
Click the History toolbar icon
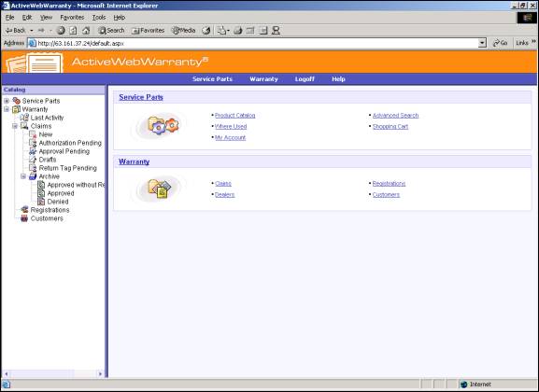click(x=206, y=31)
